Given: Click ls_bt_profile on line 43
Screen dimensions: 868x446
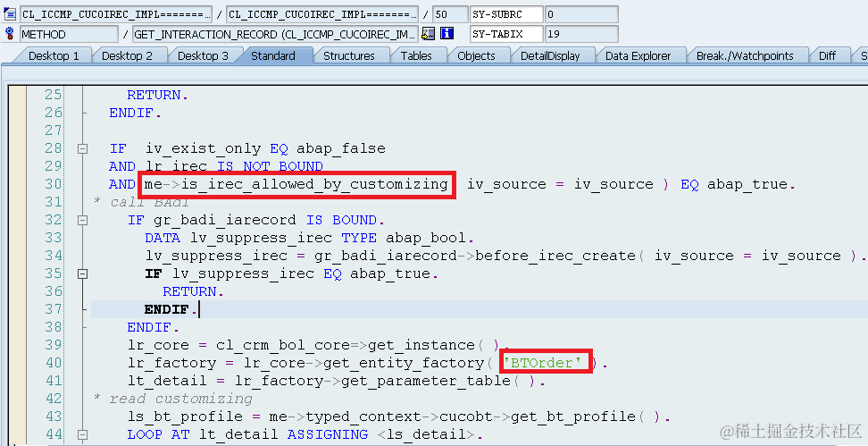Looking at the screenshot, I should click(186, 417).
